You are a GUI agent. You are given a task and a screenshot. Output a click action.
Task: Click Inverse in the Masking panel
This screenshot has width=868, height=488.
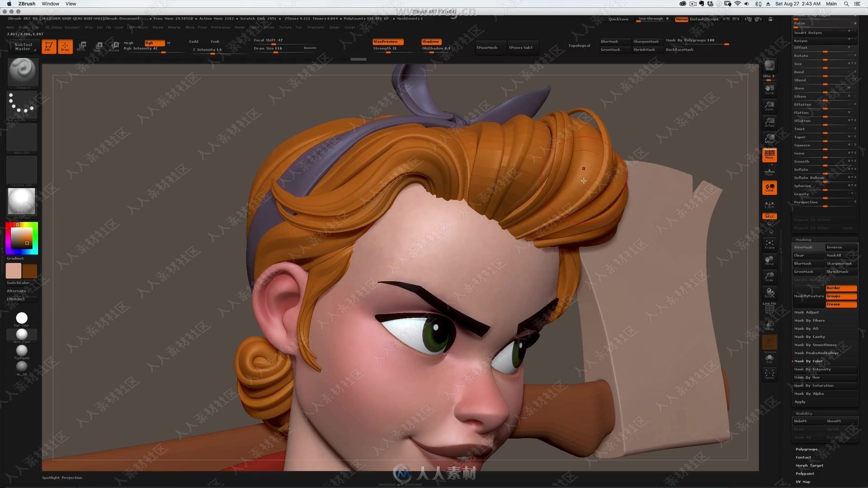[841, 247]
